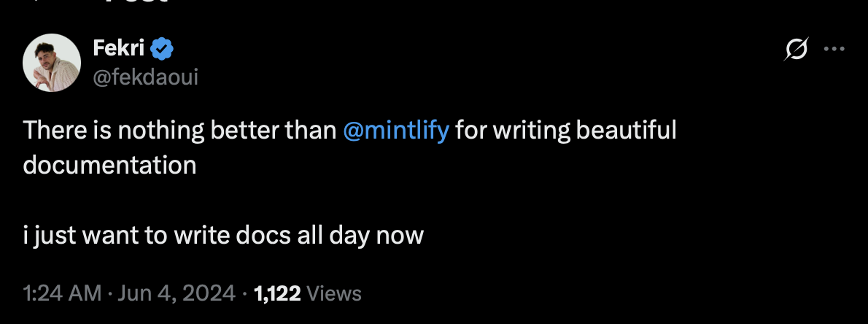Click the blue verified badge beside Fekri

tap(161, 50)
